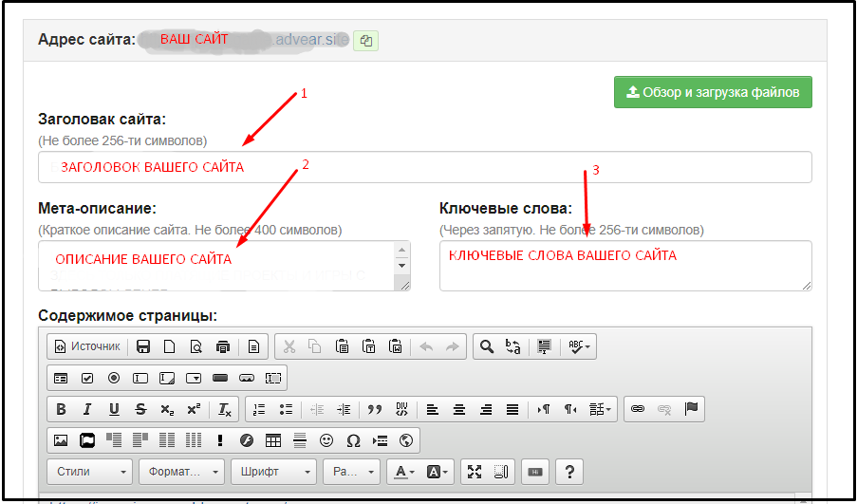Insert a Special Character (Omega icon)

[x=353, y=440]
